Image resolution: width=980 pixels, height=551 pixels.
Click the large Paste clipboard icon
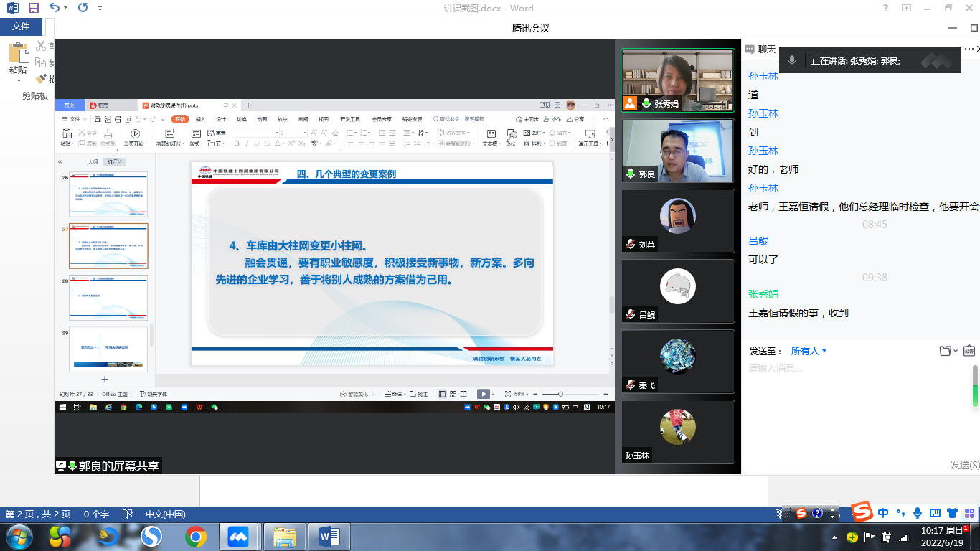point(18,54)
